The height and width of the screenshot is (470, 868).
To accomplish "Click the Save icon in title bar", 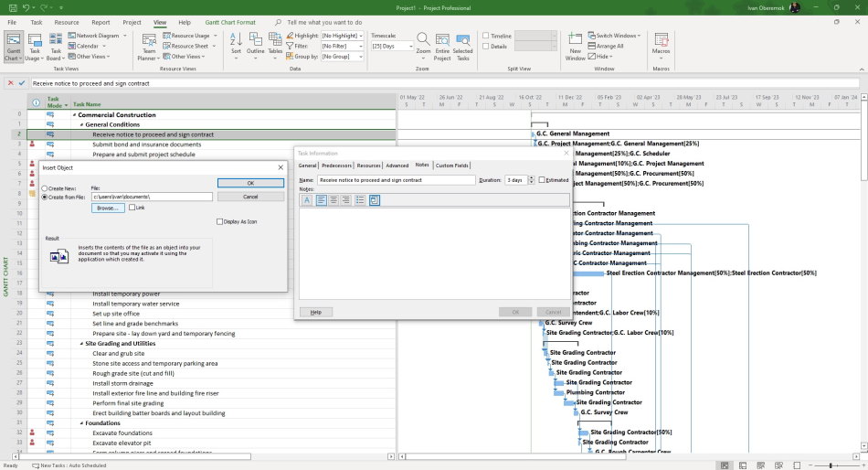I will 12,7.
